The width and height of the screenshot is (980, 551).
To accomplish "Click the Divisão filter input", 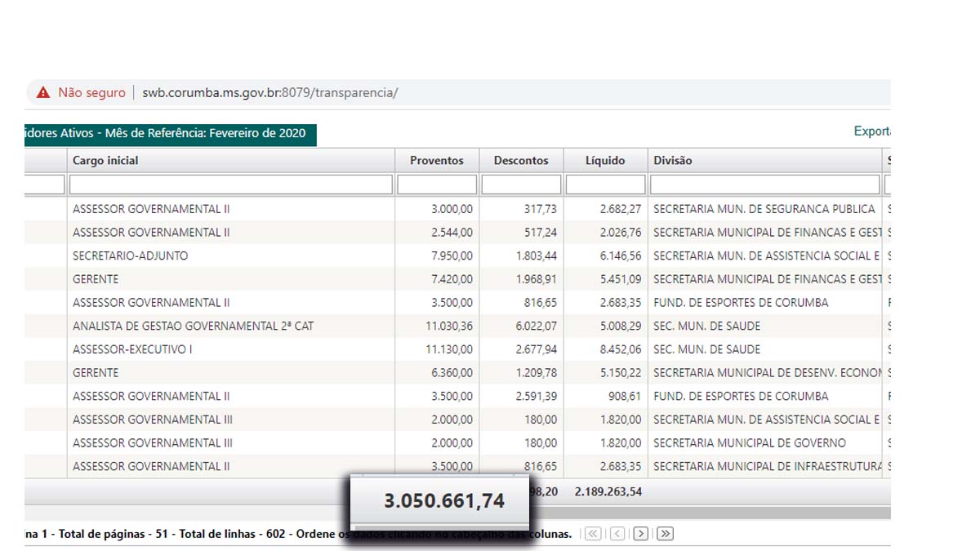I will coord(765,184).
